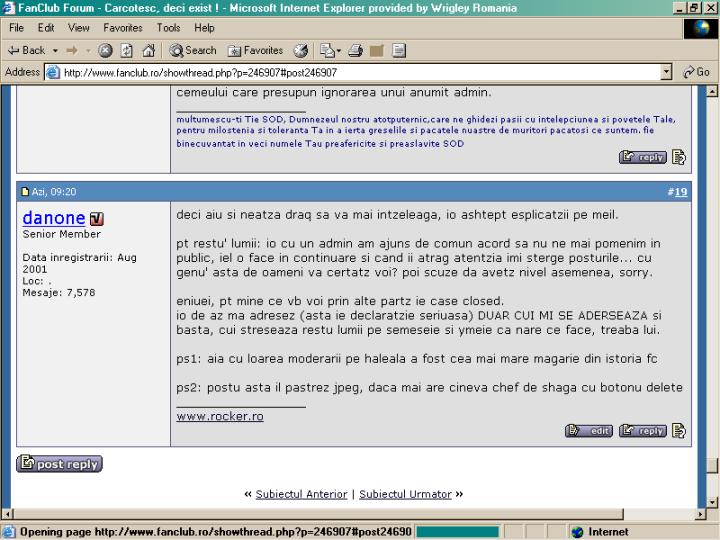This screenshot has height=540, width=720.
Task: Click report-post icon beside danone's reply button
Action: (x=679, y=431)
